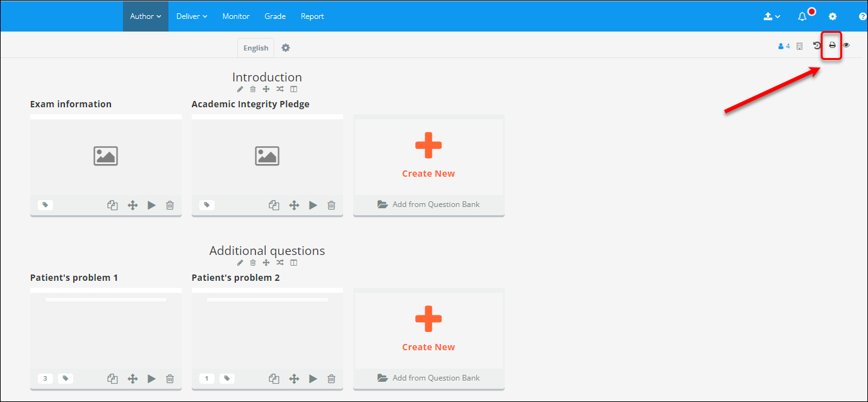Screen dimensions: 868x402
Task: Click the points badge 1 on Patient's problem 2
Action: tap(207, 379)
